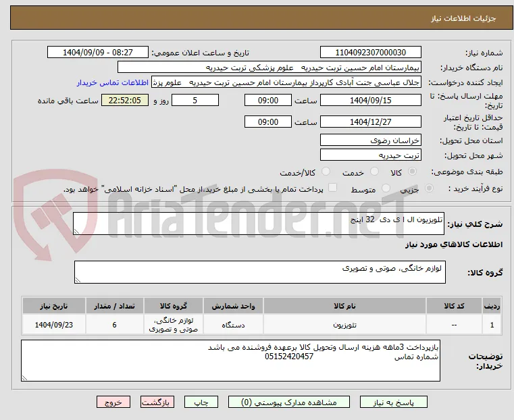
Task: Click table date cell 1404/09/23
Action: (54, 325)
